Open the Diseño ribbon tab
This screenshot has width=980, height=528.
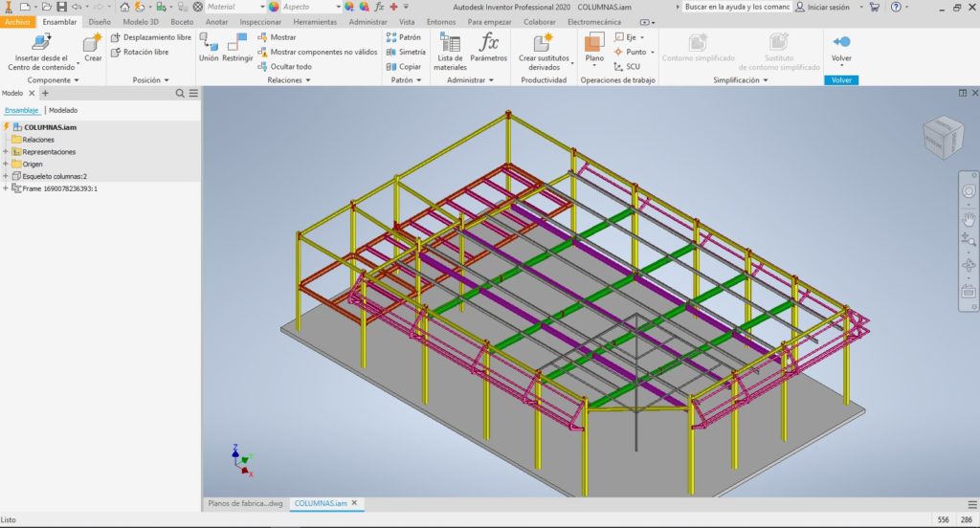(x=100, y=21)
